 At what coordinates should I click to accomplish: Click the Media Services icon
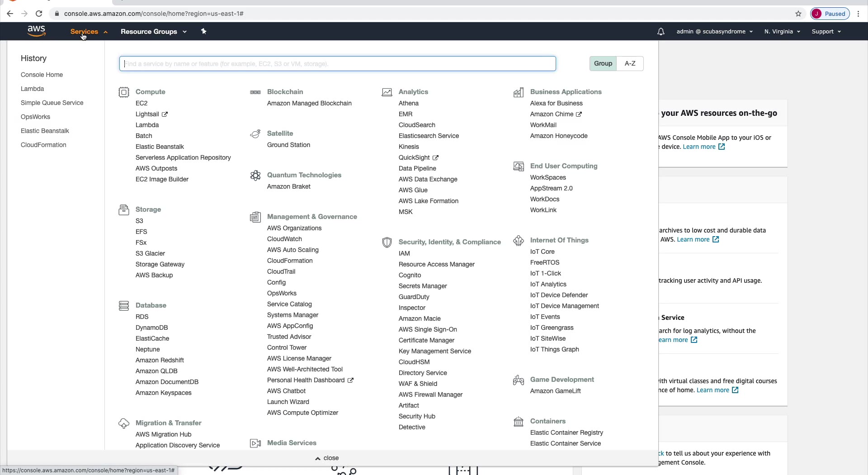(x=255, y=443)
